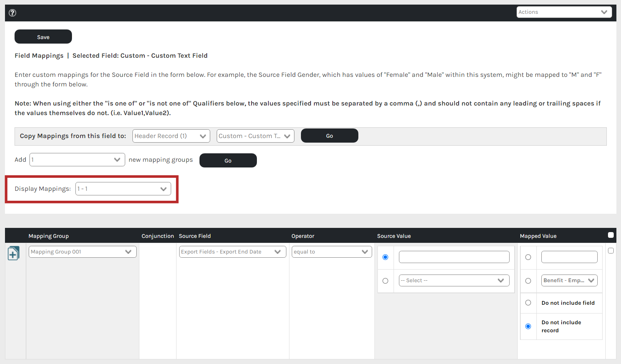
Task: Toggle the Mapping Group 001 row checkbox
Action: [x=611, y=251]
